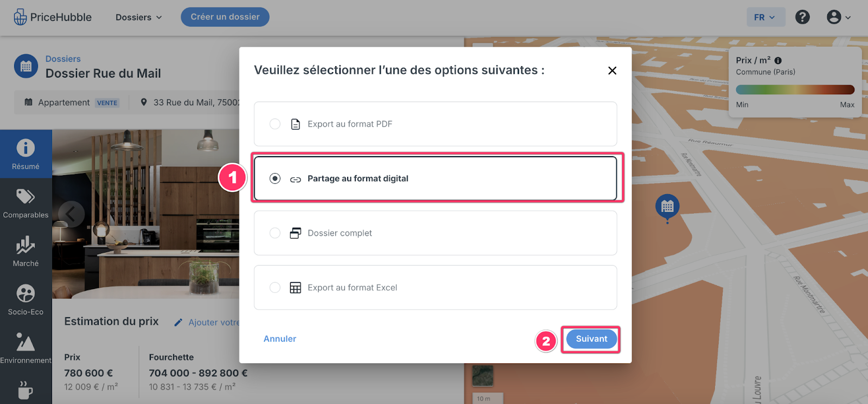Expand the user account menu
The width and height of the screenshot is (868, 404).
839,17
